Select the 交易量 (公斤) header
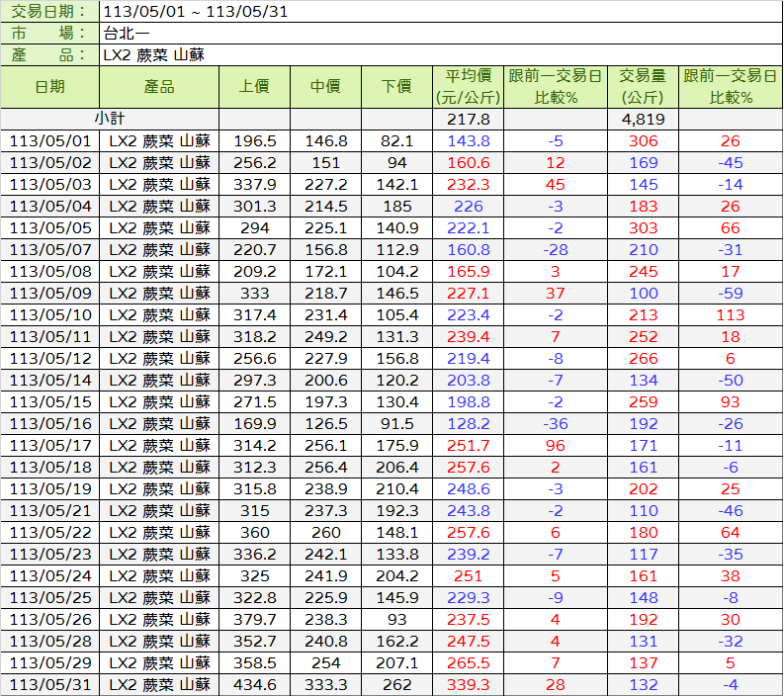Viewport: 784px width, 696px height. 643,87
